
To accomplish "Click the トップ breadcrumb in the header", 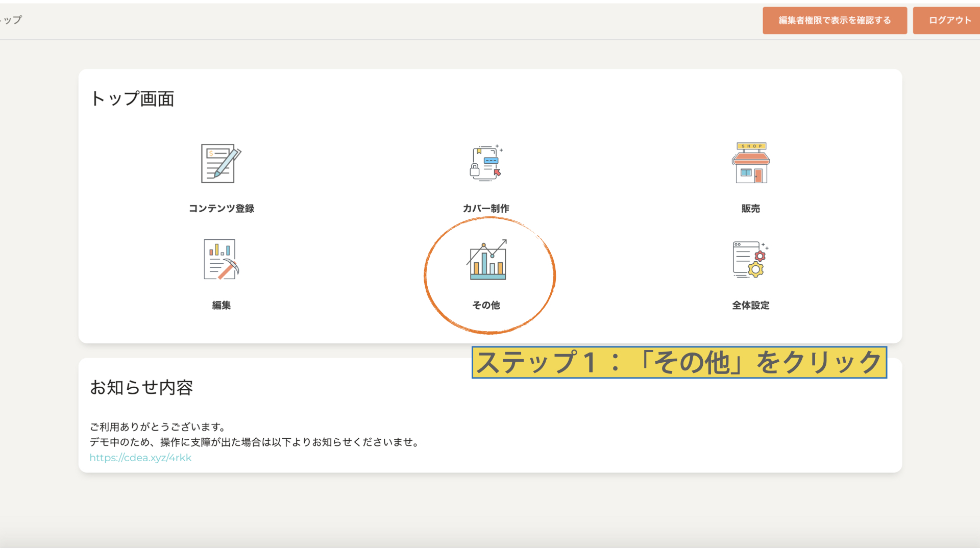I will click(12, 20).
